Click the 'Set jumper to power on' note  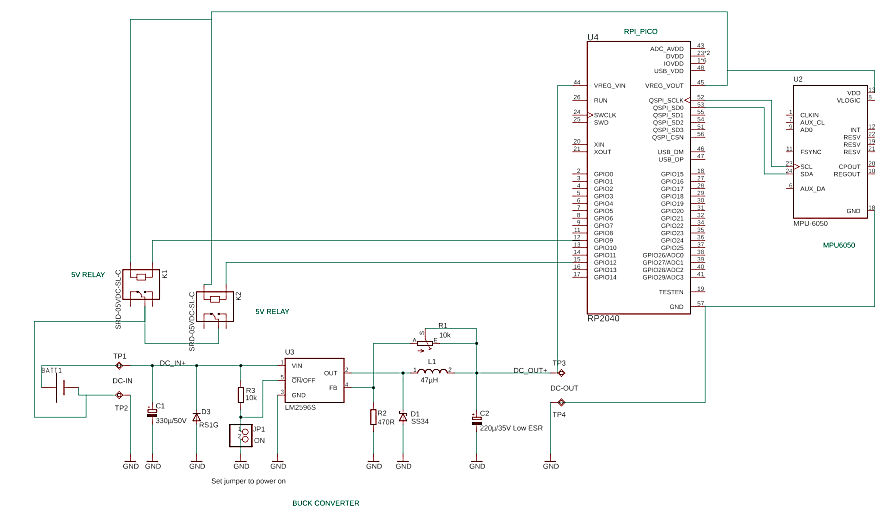click(248, 481)
